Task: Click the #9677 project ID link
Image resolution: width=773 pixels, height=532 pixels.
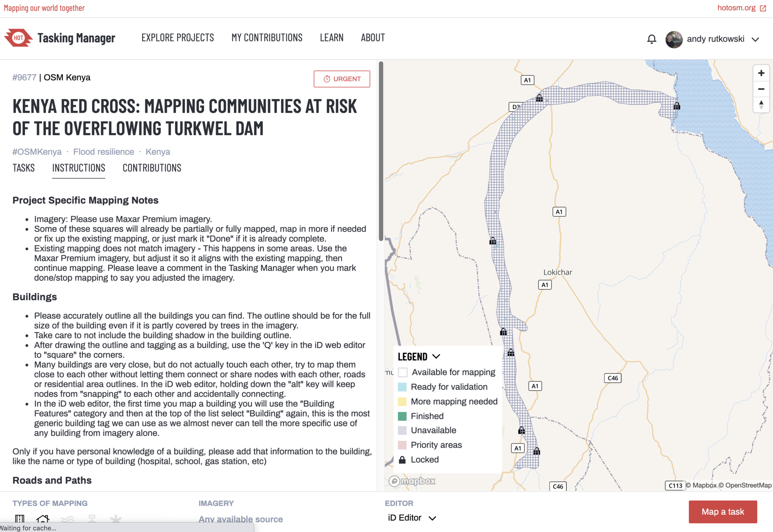Action: (x=24, y=78)
